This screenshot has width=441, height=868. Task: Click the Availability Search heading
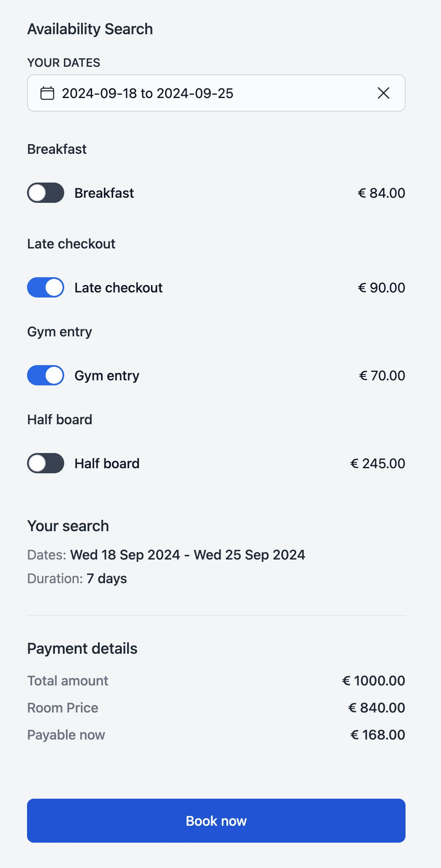click(90, 29)
